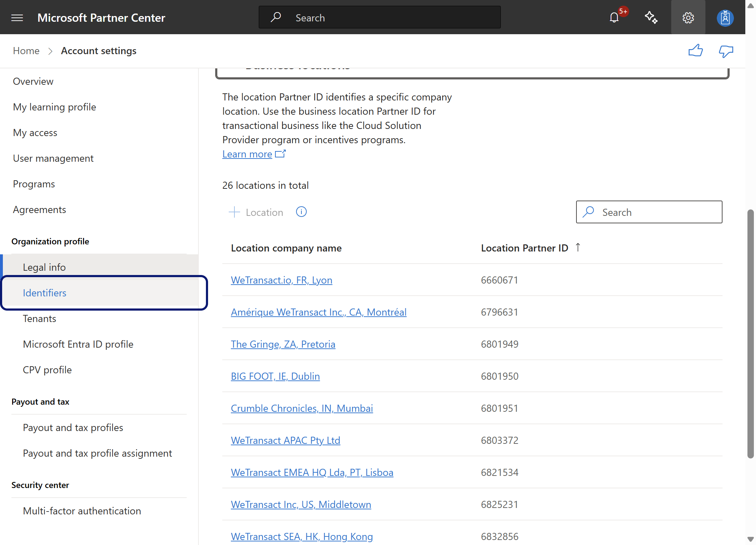Image resolution: width=756 pixels, height=545 pixels.
Task: Click the Location info icon
Action: click(x=301, y=212)
